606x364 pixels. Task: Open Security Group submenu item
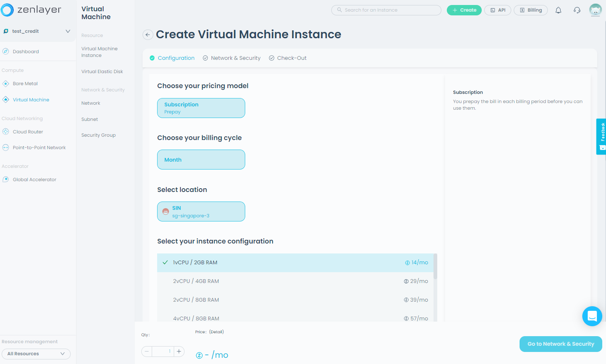[x=99, y=135]
